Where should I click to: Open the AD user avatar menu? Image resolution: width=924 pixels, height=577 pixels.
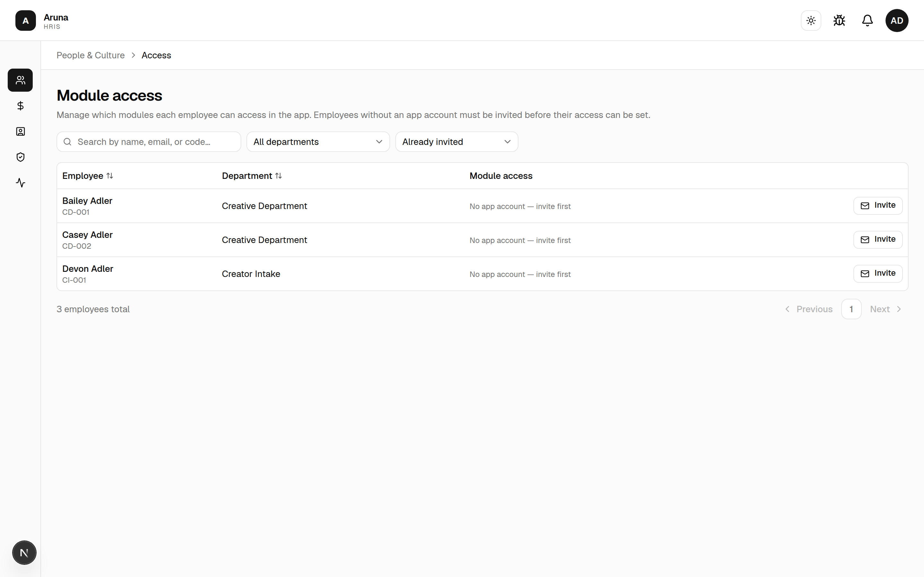pos(896,20)
